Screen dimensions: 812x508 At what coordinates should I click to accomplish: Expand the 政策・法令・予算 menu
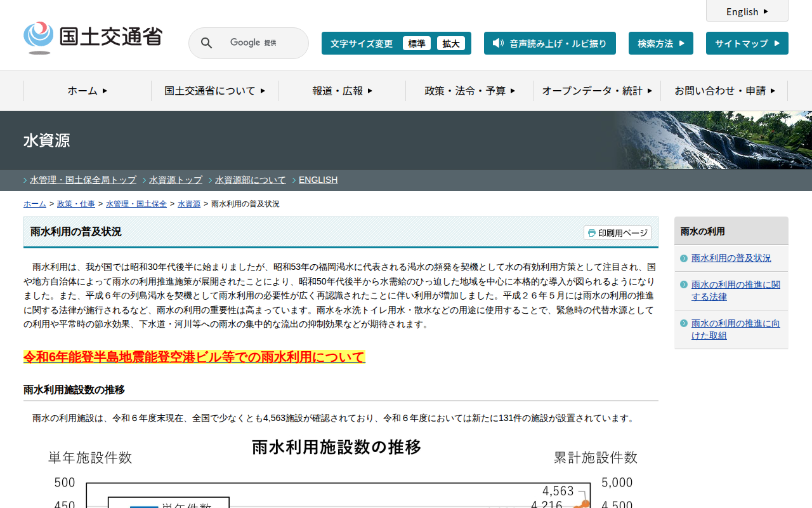[x=469, y=91]
